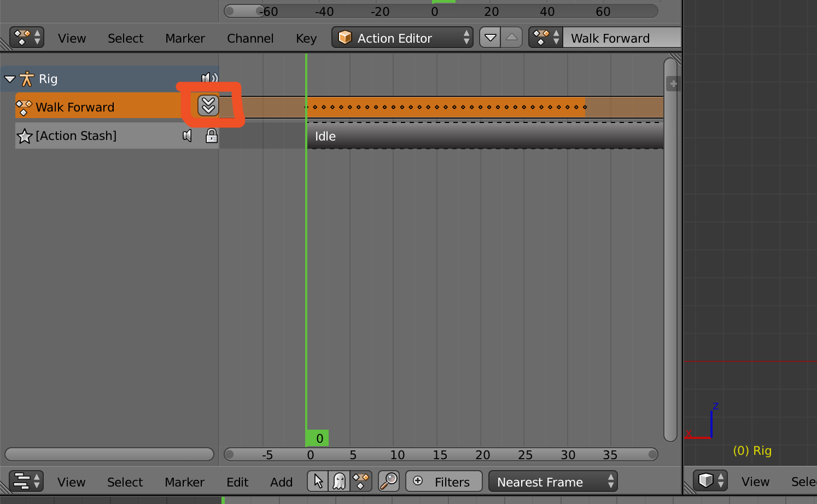
Task: Toggle the lock on [Action Stash]
Action: [x=211, y=136]
